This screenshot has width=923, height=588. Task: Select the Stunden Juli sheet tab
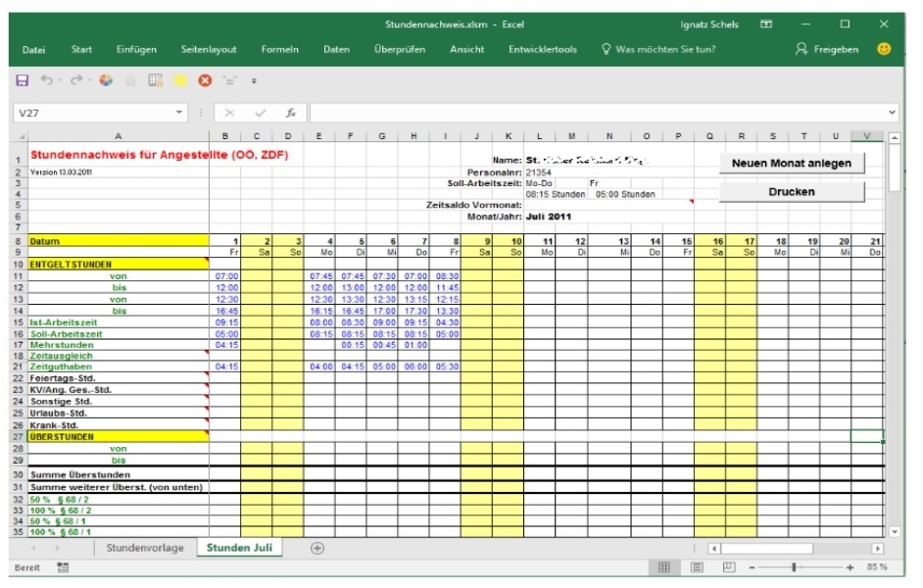click(239, 548)
